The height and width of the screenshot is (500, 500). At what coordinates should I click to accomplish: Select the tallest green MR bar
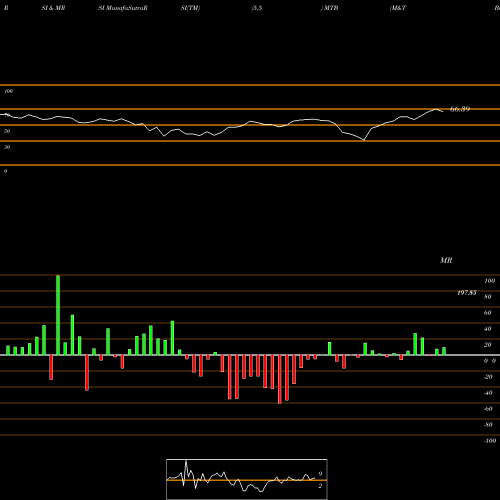click(x=58, y=315)
